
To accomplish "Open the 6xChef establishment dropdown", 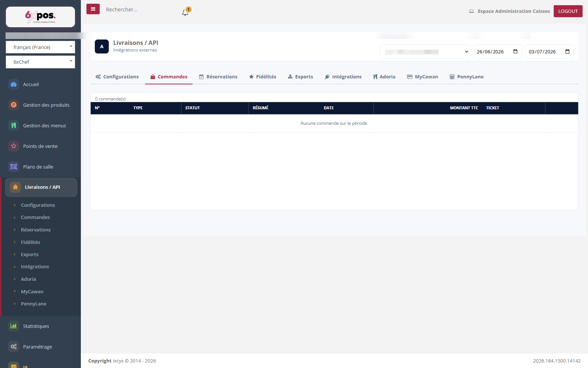I will click(40, 62).
